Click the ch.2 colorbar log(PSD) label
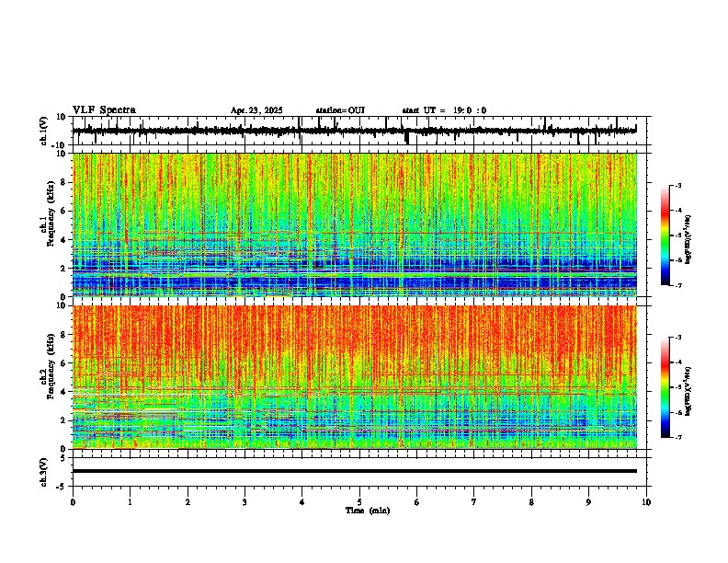728x563 pixels. click(x=688, y=391)
